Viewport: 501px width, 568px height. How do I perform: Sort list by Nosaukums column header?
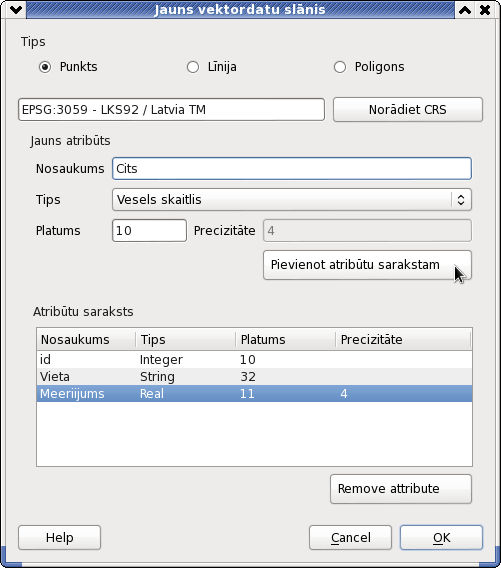pos(86,339)
